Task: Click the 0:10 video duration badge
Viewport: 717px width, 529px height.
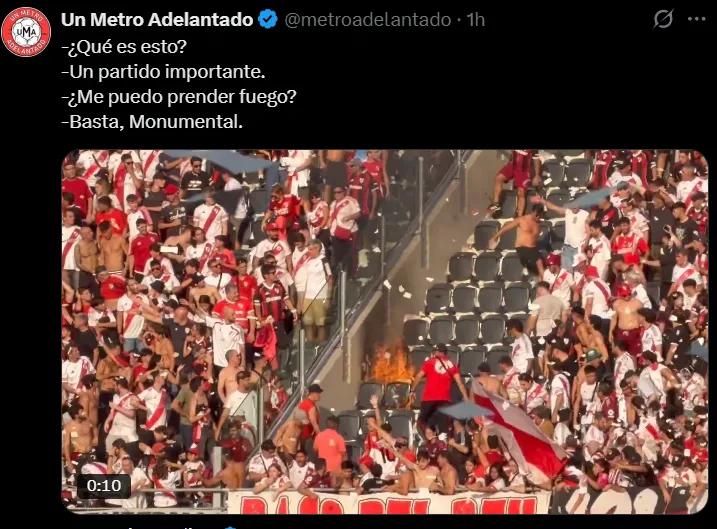Action: pyautogui.click(x=104, y=486)
